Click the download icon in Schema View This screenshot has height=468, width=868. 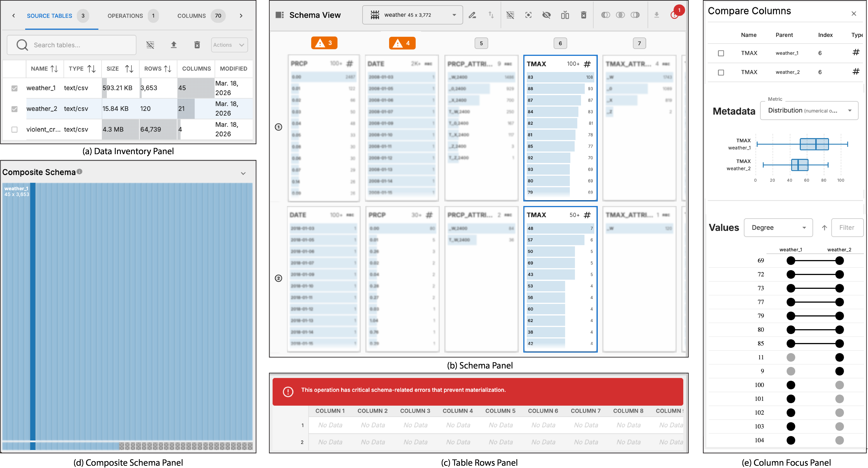point(656,15)
